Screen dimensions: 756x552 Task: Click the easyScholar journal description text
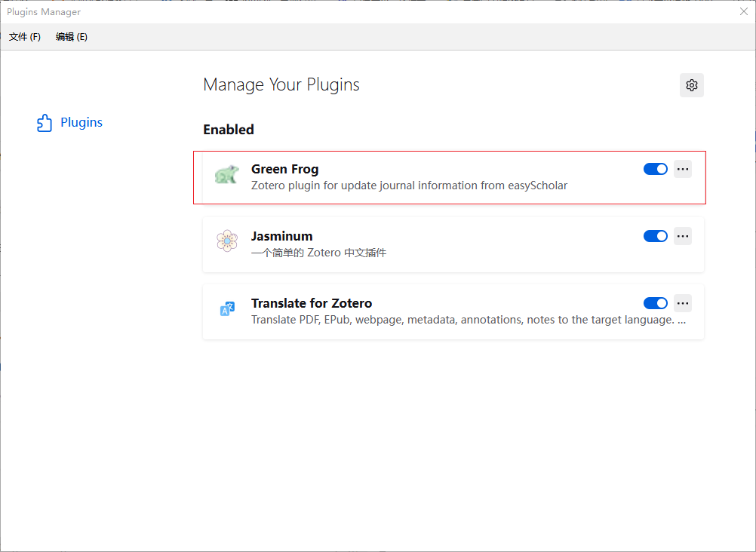click(410, 186)
